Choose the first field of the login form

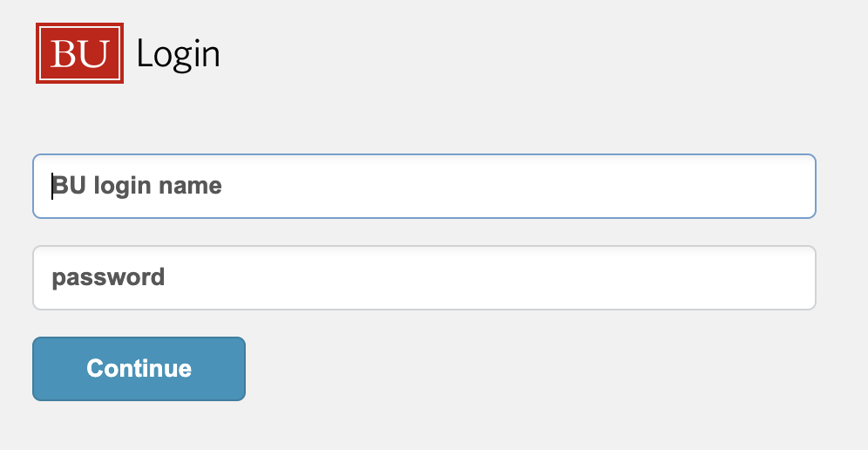point(424,187)
